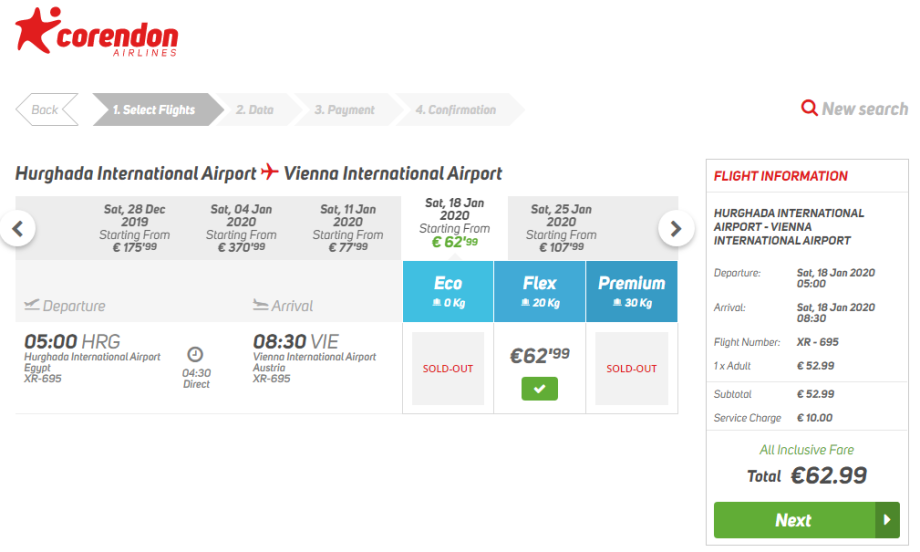The image size is (920, 552).
Task: Go to step 1. Select Flights
Action: point(154,110)
